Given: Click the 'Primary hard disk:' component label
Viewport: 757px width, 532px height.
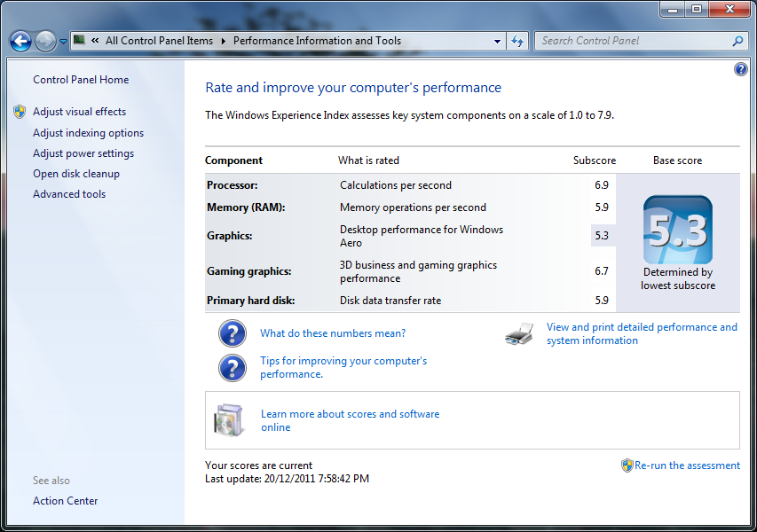Looking at the screenshot, I should 250,301.
